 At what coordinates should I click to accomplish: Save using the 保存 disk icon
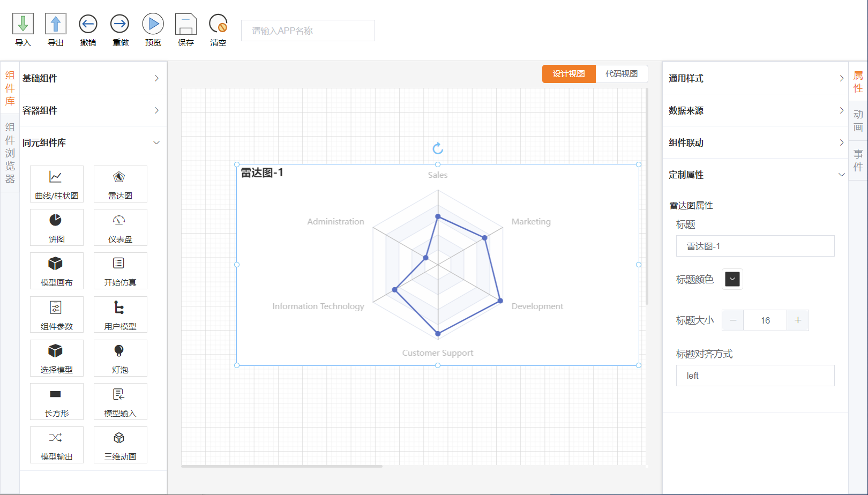click(x=186, y=24)
